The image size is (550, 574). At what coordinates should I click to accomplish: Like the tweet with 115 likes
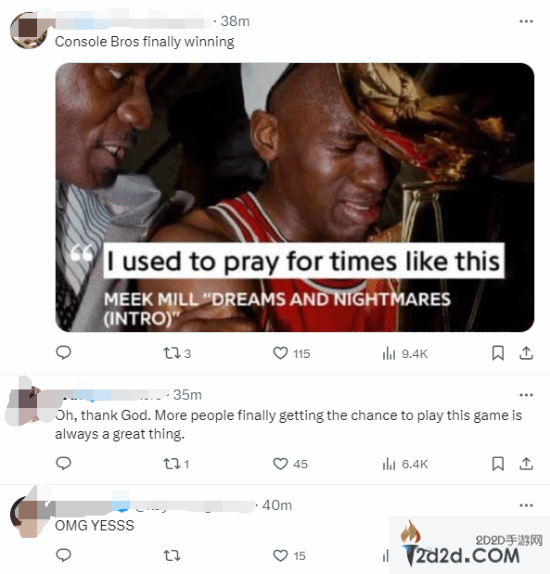click(x=291, y=353)
